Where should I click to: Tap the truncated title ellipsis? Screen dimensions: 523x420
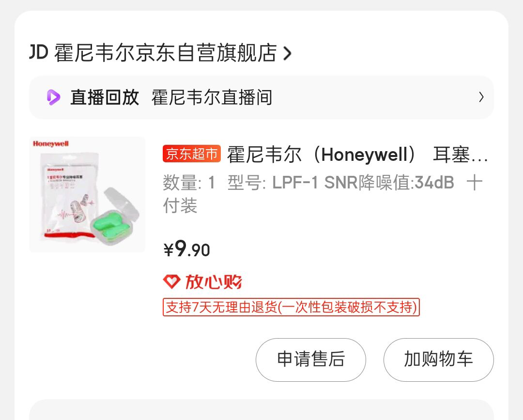tap(478, 159)
